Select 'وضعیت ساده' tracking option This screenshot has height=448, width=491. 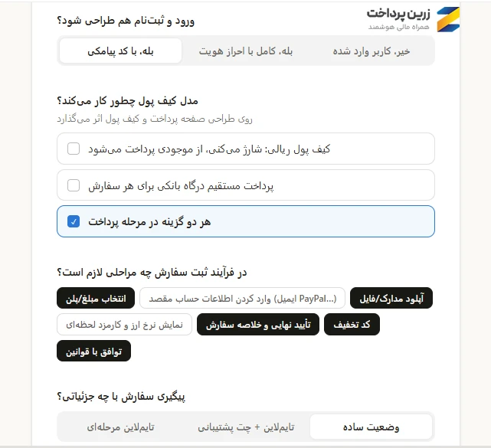371,427
